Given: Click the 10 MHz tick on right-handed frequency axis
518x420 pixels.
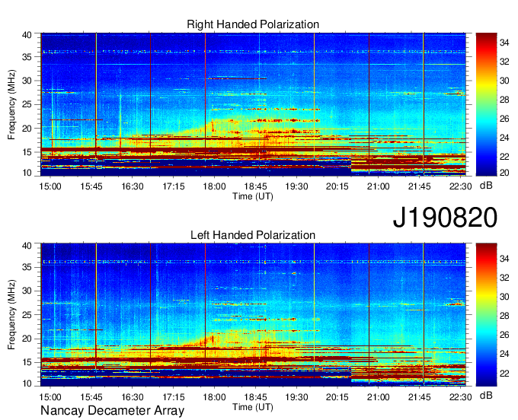Looking at the screenshot, I should (x=27, y=173).
